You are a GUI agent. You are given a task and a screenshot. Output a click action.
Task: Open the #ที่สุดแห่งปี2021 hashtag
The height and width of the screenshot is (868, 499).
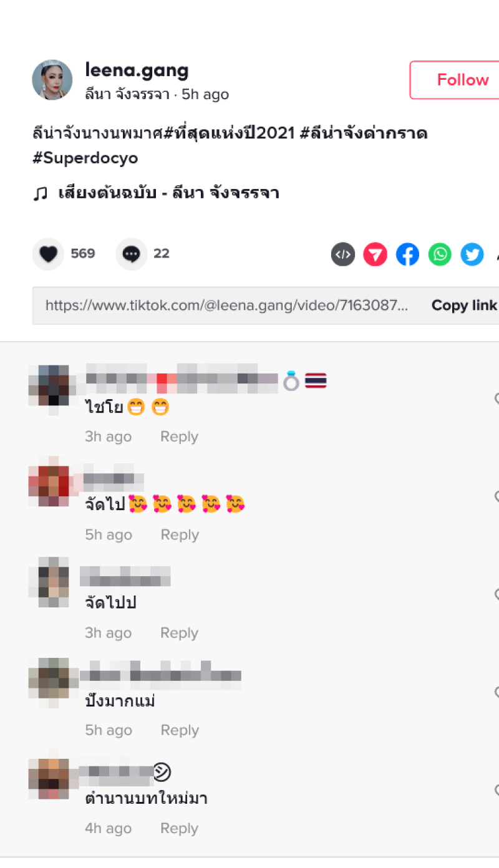(229, 133)
